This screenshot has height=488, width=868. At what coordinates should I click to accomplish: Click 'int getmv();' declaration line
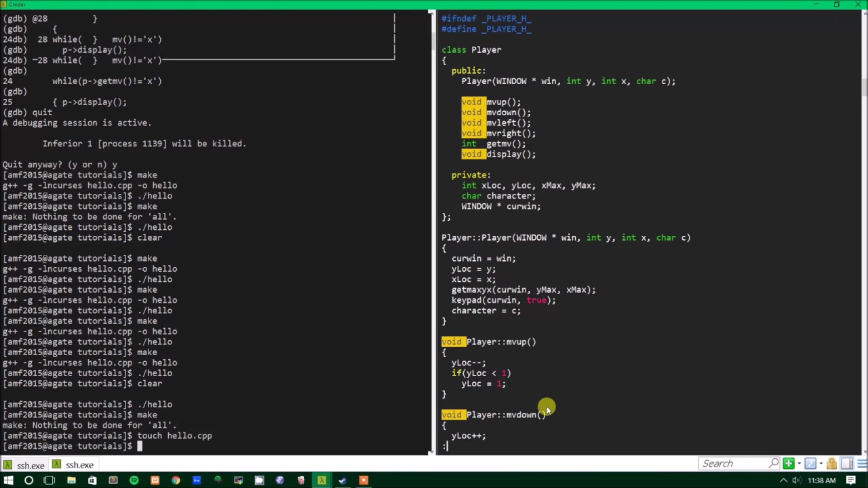[x=494, y=144]
